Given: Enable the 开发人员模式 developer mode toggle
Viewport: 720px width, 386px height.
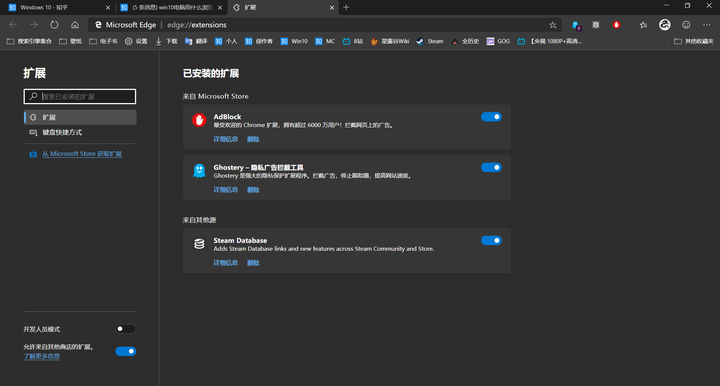Looking at the screenshot, I should tap(125, 329).
